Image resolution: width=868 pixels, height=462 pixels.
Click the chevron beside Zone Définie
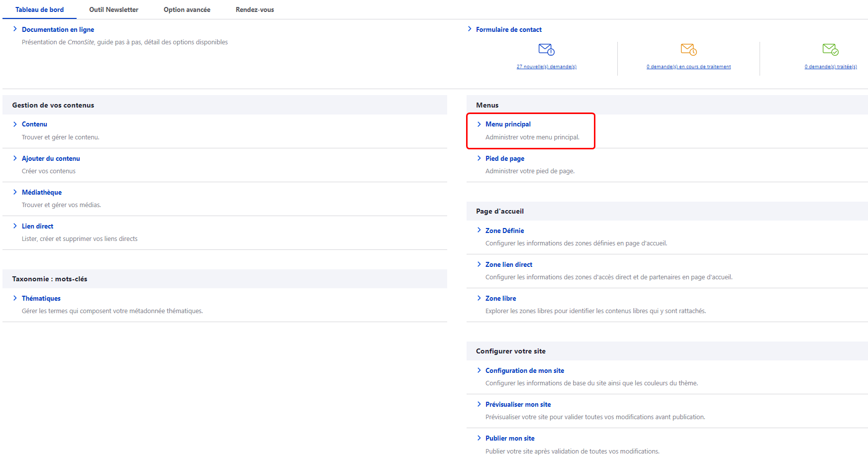[x=479, y=231]
